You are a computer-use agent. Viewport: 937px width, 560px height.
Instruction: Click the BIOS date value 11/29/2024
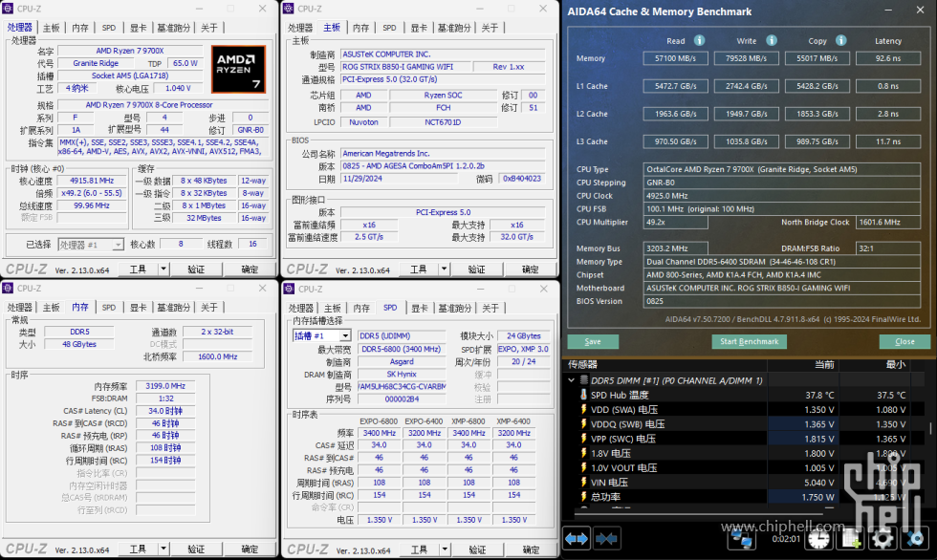[400, 178]
